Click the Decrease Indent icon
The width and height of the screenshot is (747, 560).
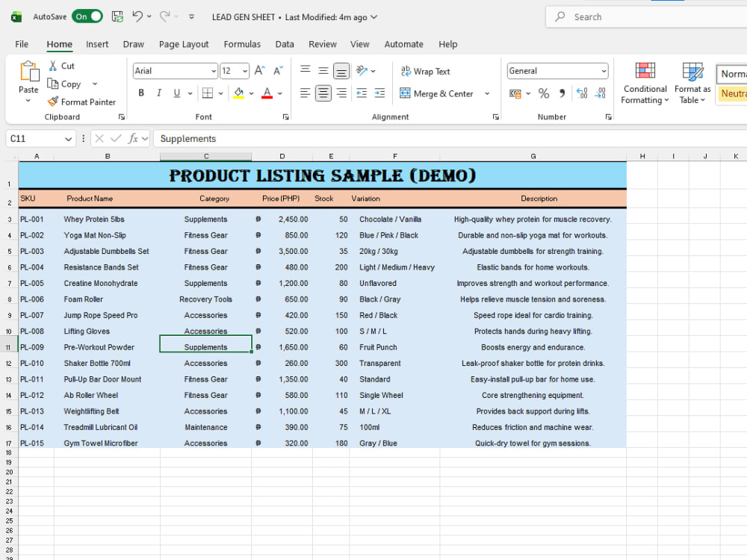(362, 93)
